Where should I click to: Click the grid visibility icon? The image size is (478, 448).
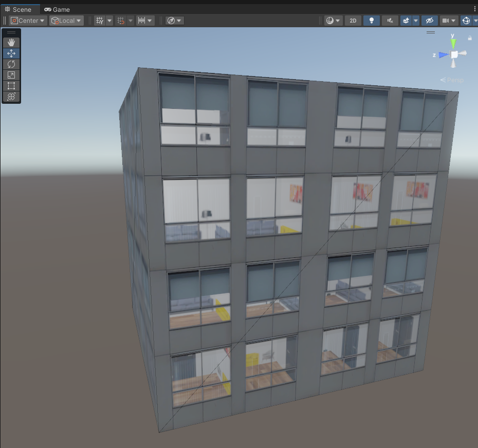coord(100,21)
